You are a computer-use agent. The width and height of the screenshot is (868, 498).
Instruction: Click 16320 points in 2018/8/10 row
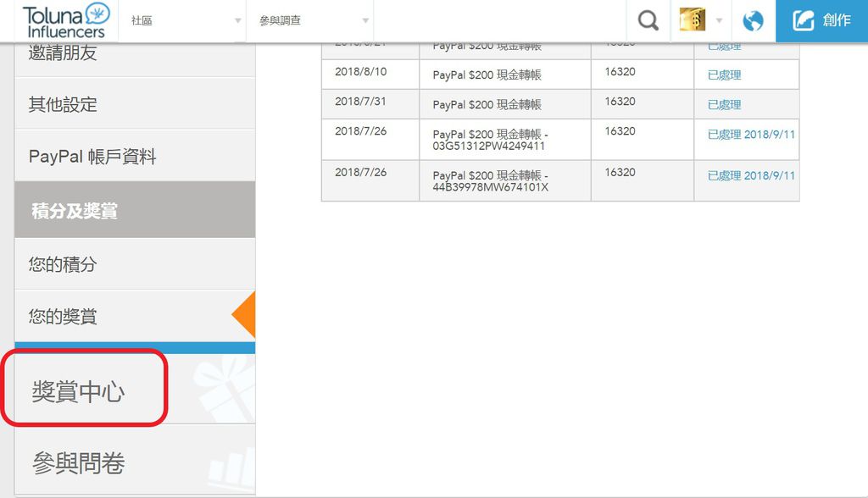[x=620, y=71]
